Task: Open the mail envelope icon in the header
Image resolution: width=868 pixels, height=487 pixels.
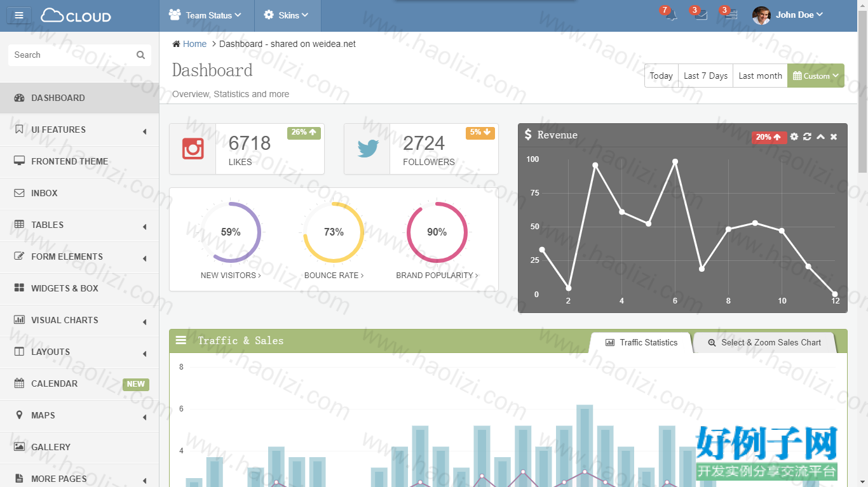Action: (702, 15)
